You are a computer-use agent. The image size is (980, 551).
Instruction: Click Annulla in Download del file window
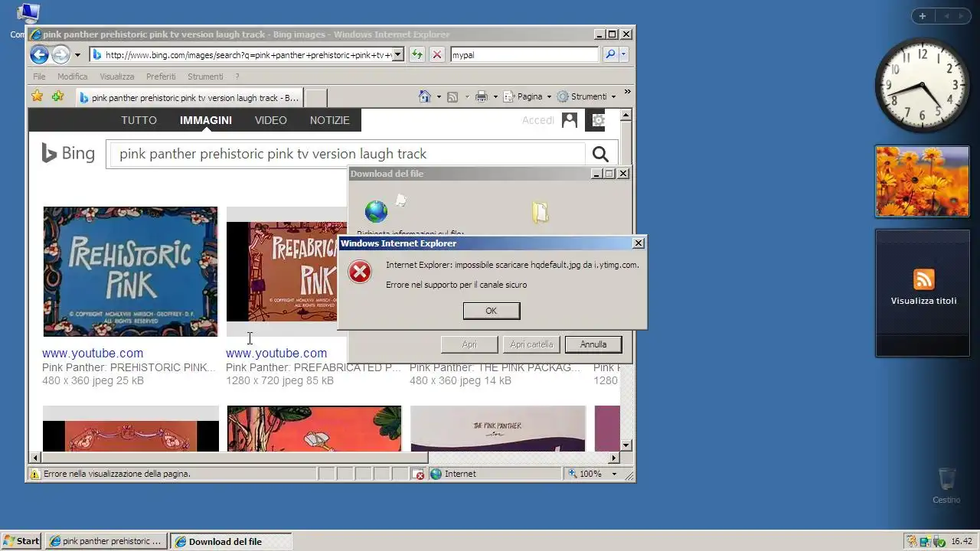(593, 344)
